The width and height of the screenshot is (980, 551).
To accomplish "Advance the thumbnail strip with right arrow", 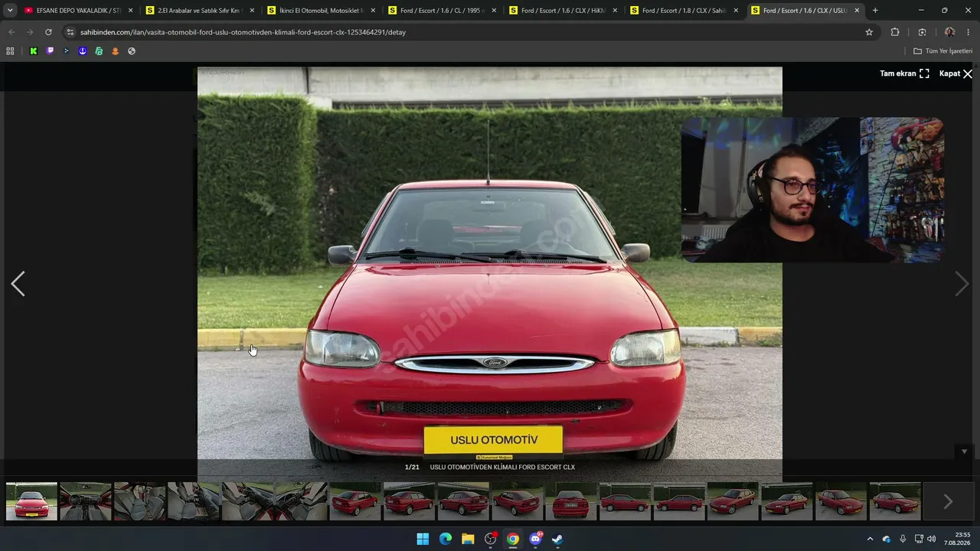I will click(x=948, y=501).
